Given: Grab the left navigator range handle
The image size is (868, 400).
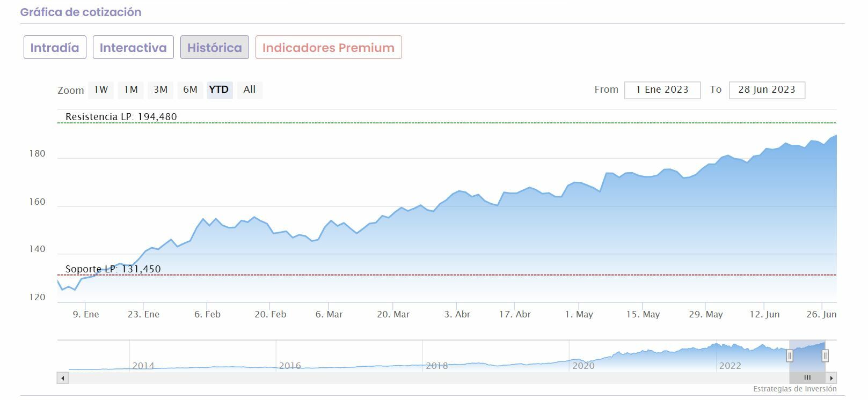Looking at the screenshot, I should point(790,355).
